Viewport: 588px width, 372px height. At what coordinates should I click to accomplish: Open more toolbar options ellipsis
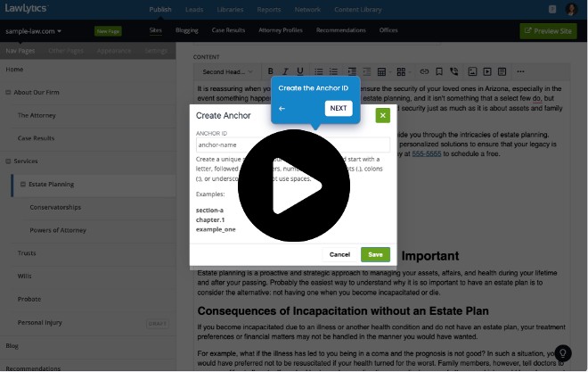[x=520, y=71]
